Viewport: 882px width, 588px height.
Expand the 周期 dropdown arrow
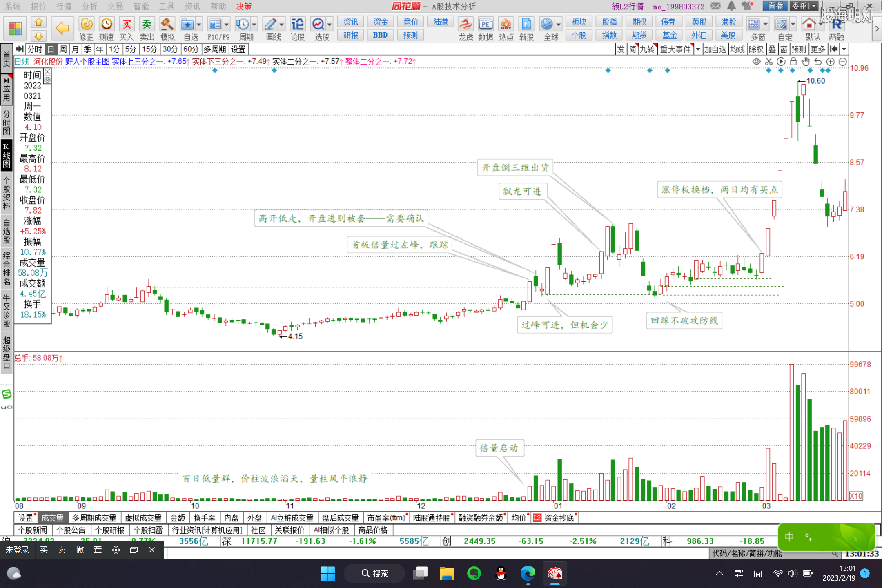click(x=254, y=24)
